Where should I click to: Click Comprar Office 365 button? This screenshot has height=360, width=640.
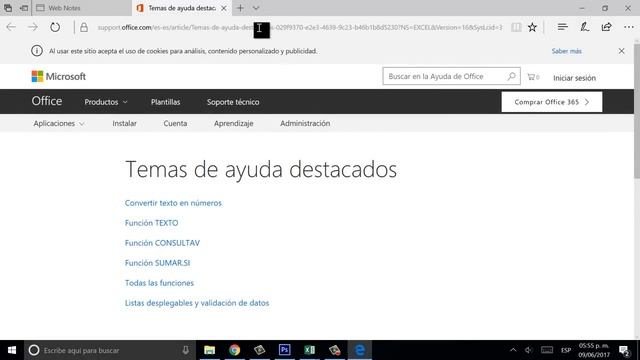pyautogui.click(x=552, y=102)
